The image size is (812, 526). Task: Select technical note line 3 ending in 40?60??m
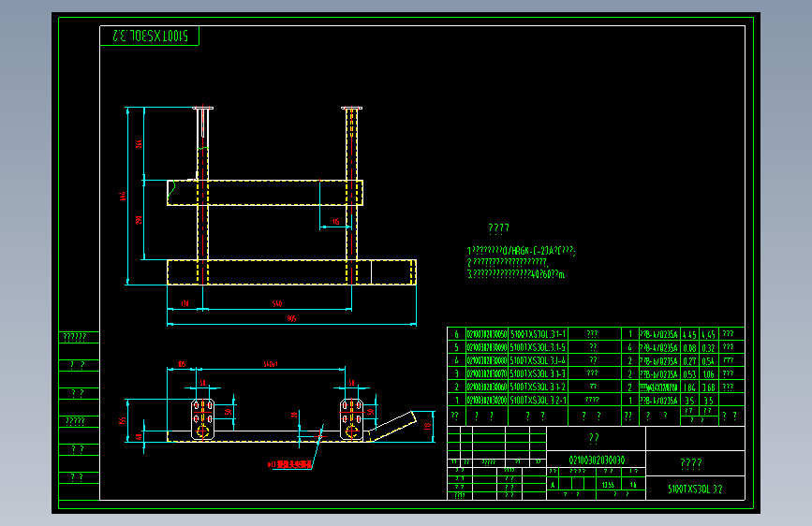pyautogui.click(x=516, y=274)
